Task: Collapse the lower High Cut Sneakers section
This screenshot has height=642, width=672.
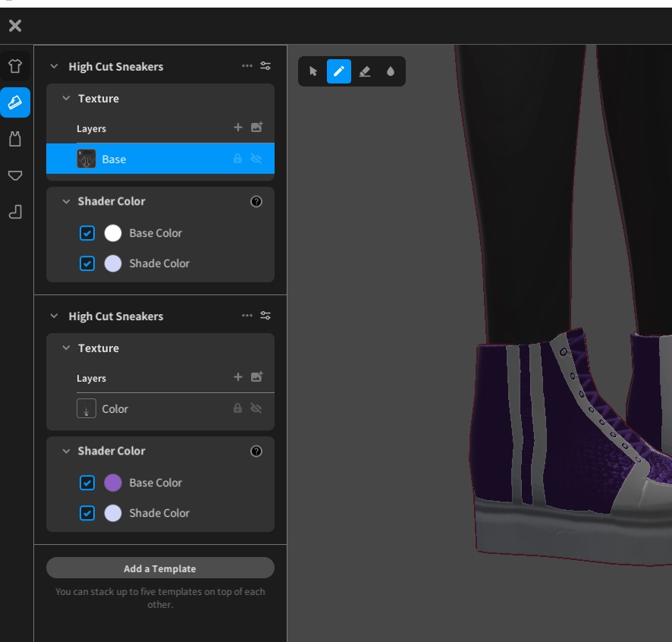Action: 53,316
